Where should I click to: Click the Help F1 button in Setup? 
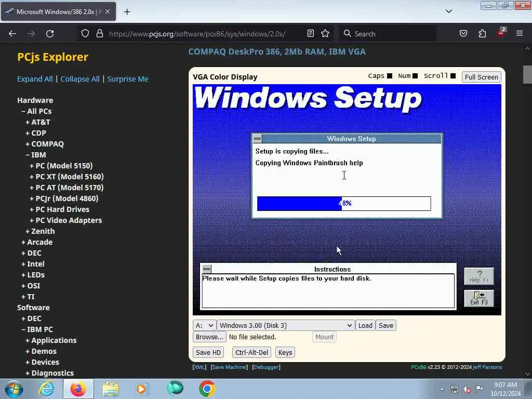[x=478, y=276]
